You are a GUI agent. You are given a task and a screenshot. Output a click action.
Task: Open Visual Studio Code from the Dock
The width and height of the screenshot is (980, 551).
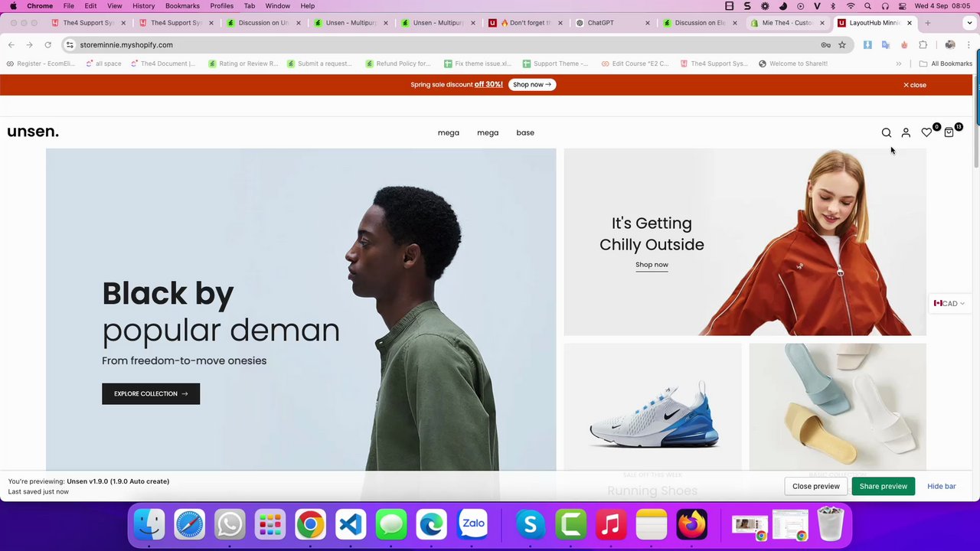351,525
